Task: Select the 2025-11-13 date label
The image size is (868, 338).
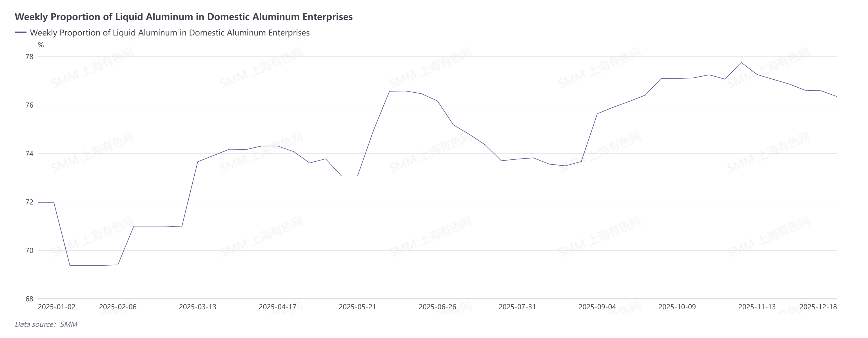Action: pos(757,307)
